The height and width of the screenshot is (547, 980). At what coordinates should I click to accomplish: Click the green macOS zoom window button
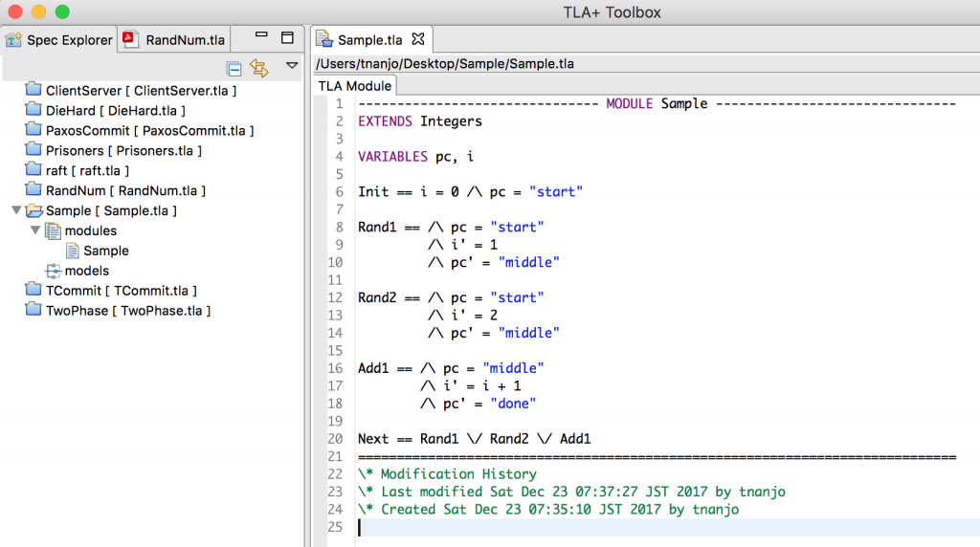(x=62, y=11)
